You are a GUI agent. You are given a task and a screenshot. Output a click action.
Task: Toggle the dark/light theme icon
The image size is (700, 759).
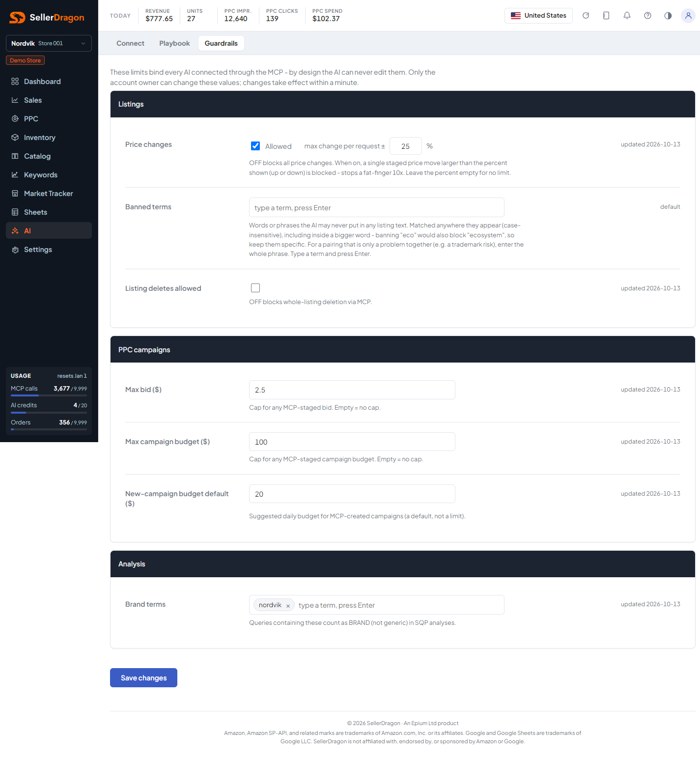pyautogui.click(x=668, y=16)
